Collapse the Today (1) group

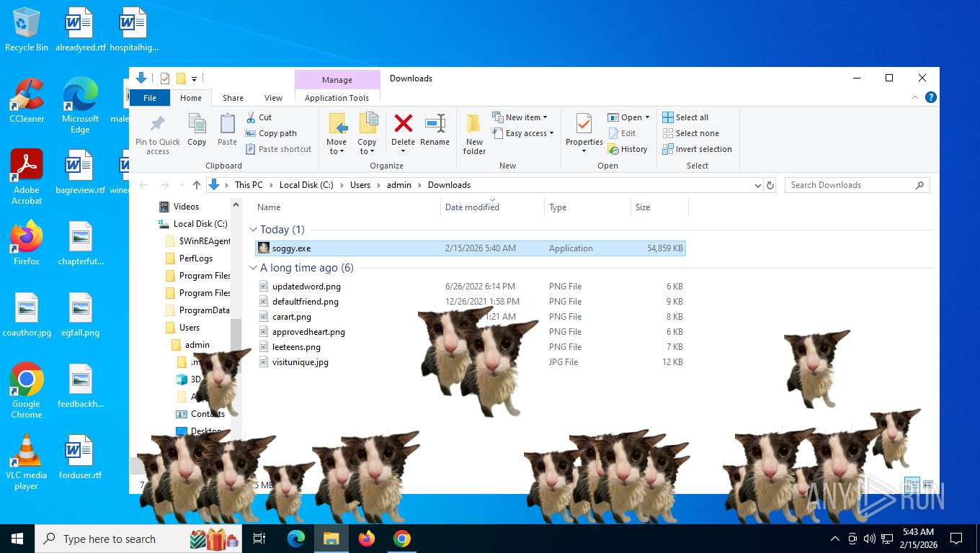click(x=253, y=230)
